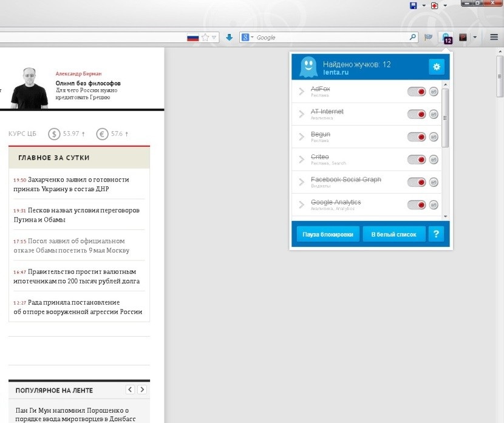The width and height of the screenshot is (504, 423).
Task: Open 12:27 news about Рада постановление
Action: click(x=78, y=306)
